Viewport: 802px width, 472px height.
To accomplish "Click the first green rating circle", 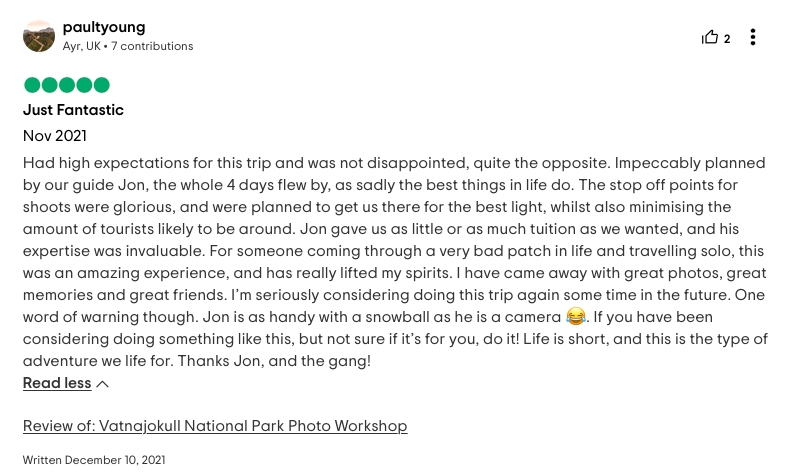I will (32, 85).
